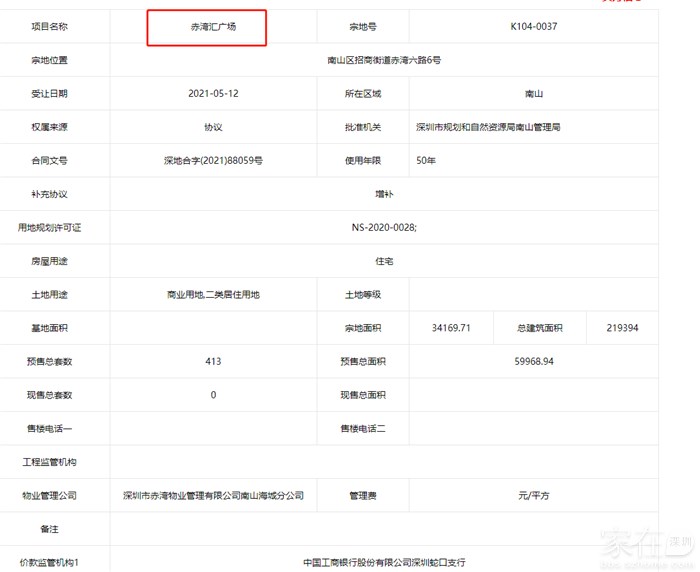
Task: Select presale total units value 413
Action: (213, 362)
